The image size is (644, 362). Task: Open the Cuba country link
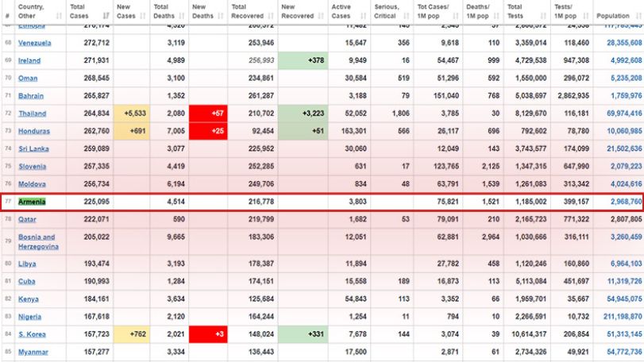[x=27, y=281]
